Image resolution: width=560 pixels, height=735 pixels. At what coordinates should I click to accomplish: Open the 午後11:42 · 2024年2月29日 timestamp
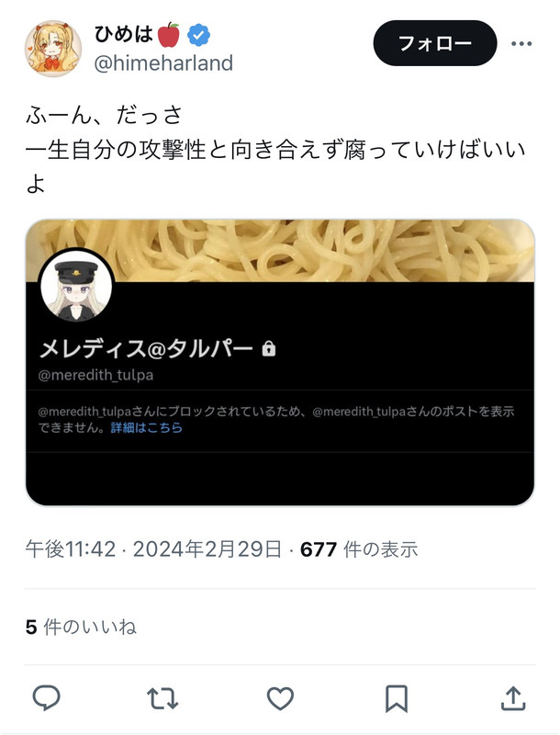[x=153, y=548]
